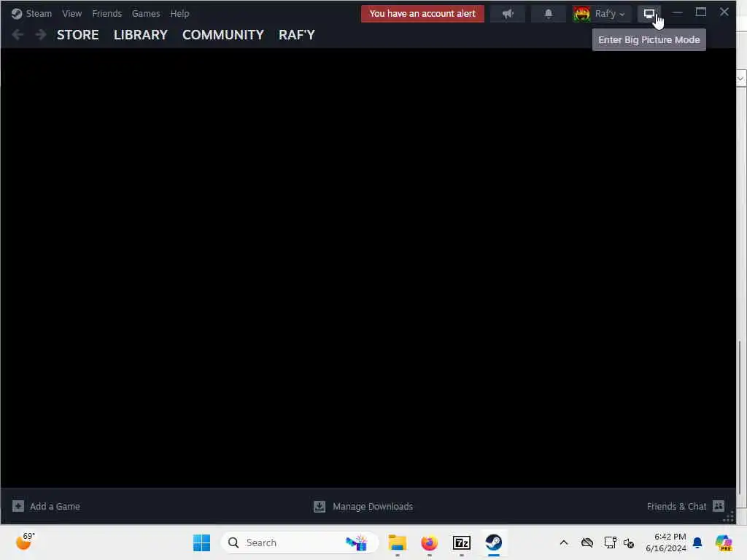This screenshot has width=747, height=560.
Task: Open the Help menu
Action: [179, 13]
